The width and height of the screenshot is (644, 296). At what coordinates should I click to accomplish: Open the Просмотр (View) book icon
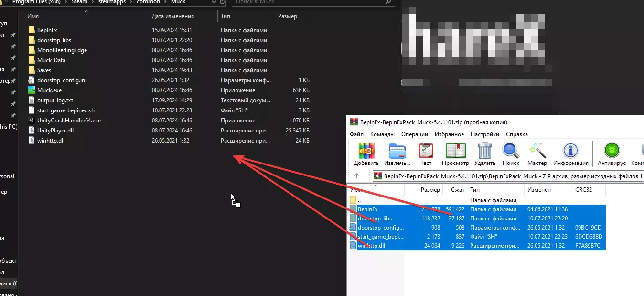coord(455,151)
